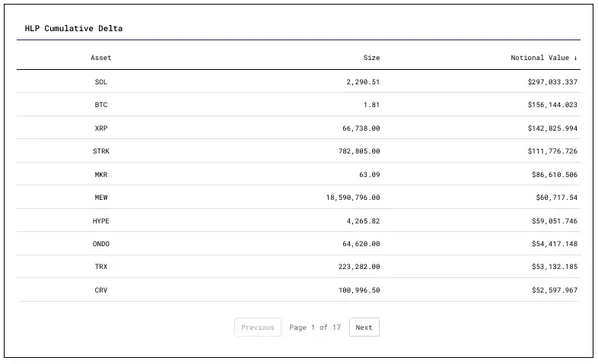Click the Page 1 of 17 indicator
This screenshot has height=364, width=598.
pos(315,328)
